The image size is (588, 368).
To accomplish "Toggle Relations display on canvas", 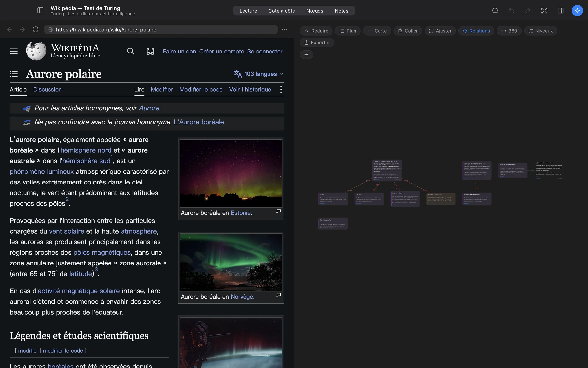I will [x=476, y=31].
